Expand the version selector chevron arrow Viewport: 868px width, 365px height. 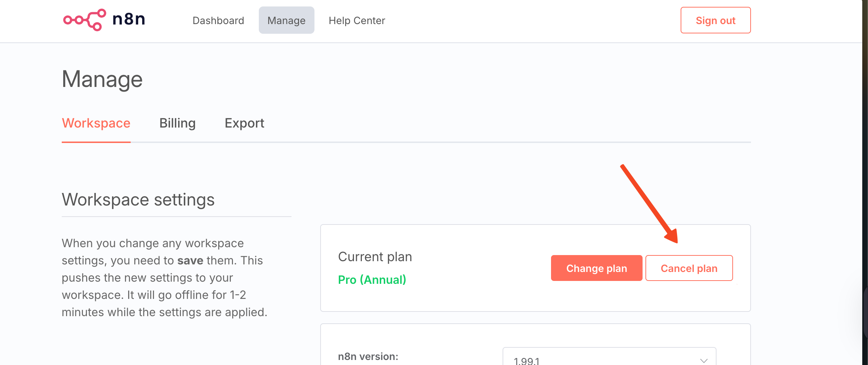pos(704,360)
